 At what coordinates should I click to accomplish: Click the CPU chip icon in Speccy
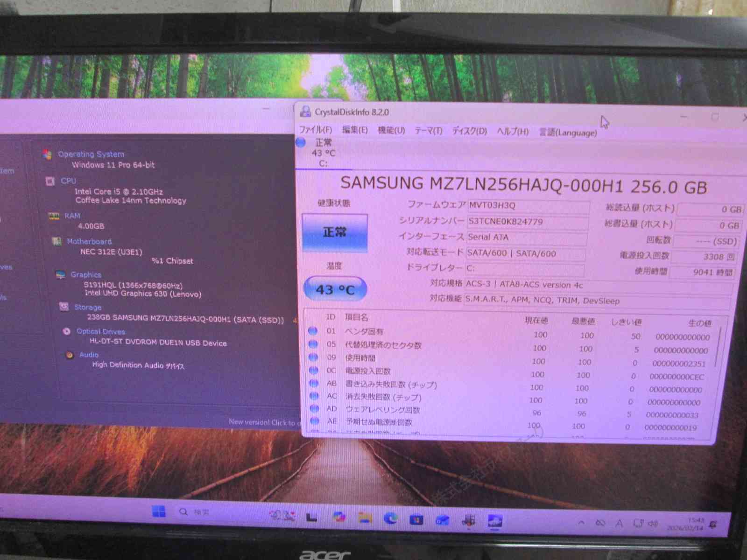pos(50,181)
